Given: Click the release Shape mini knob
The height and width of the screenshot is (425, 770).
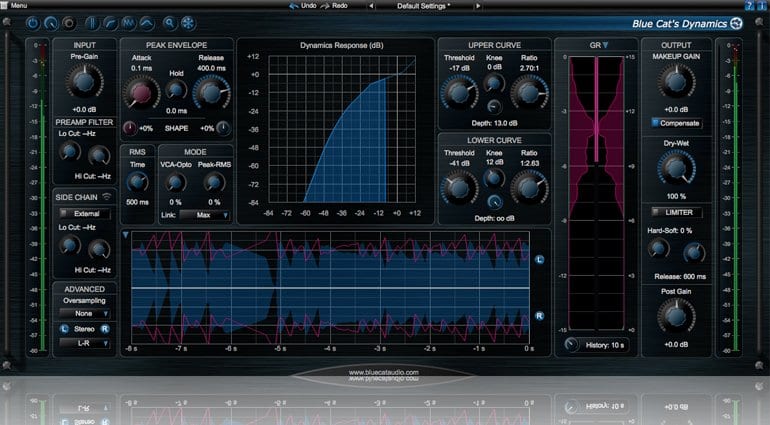Looking at the screenshot, I should tap(223, 128).
